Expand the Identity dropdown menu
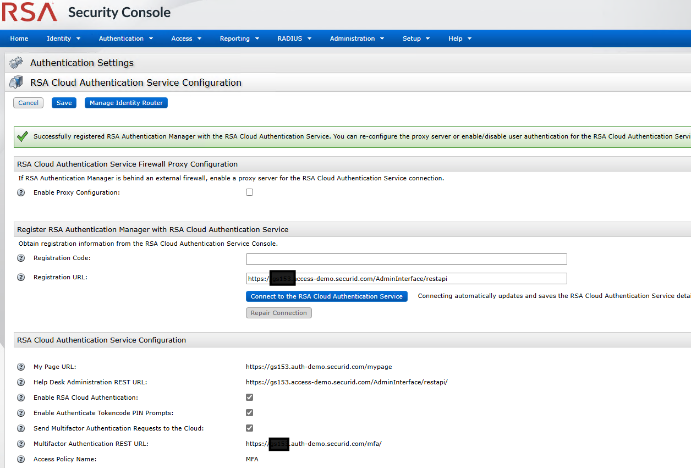This screenshot has width=691, height=468. coord(62,38)
